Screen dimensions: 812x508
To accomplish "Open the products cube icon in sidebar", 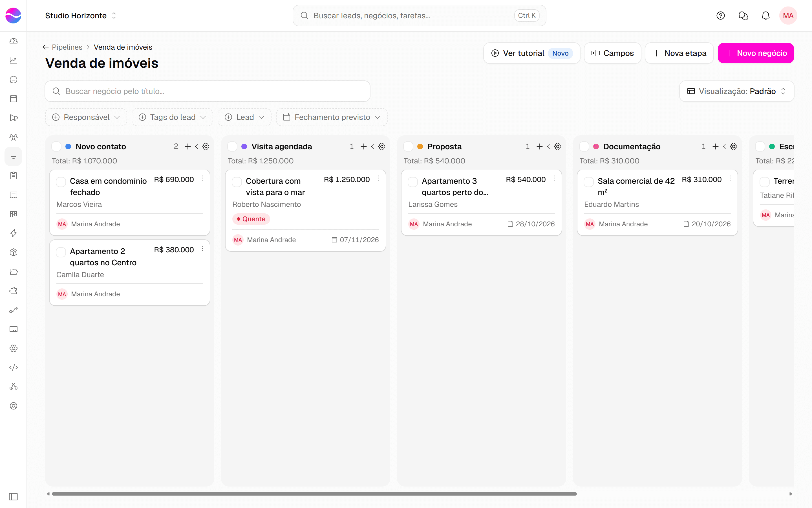I will (x=14, y=252).
